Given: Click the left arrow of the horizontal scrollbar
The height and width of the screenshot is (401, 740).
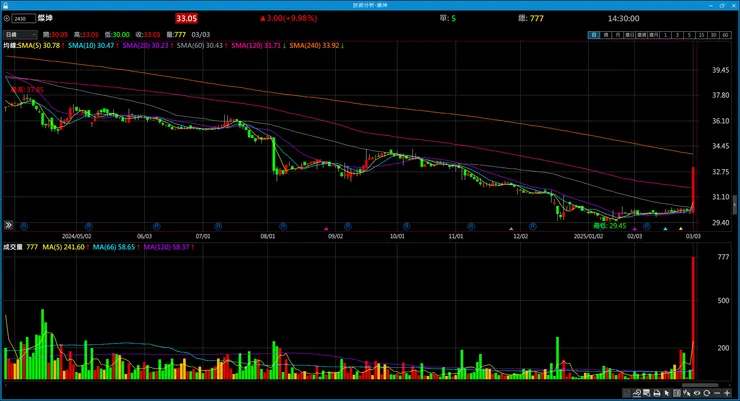Looking at the screenshot, I should click(x=5, y=385).
